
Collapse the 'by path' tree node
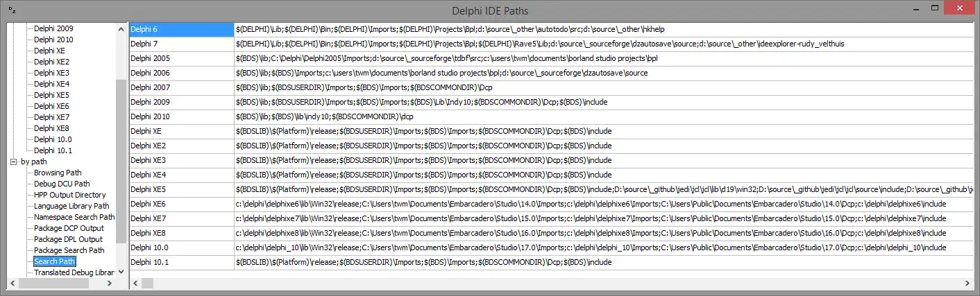(15, 162)
